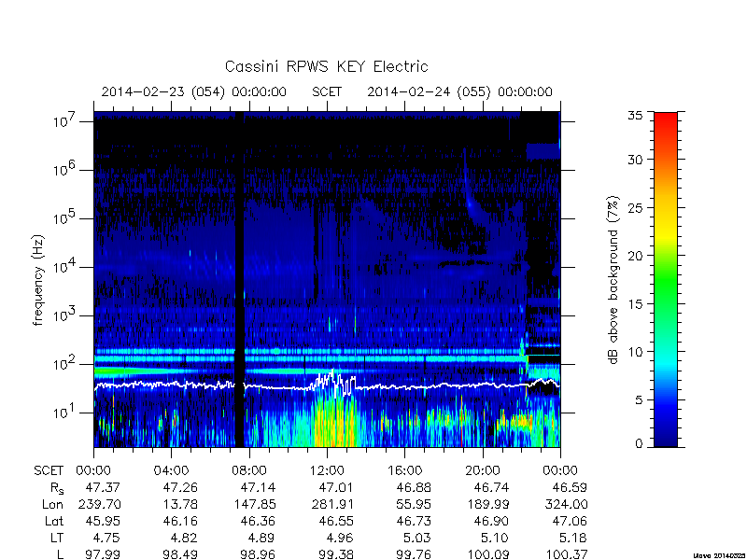Click the 35 value on the color scale
Image resolution: width=747 pixels, height=560 pixels.
(x=635, y=116)
